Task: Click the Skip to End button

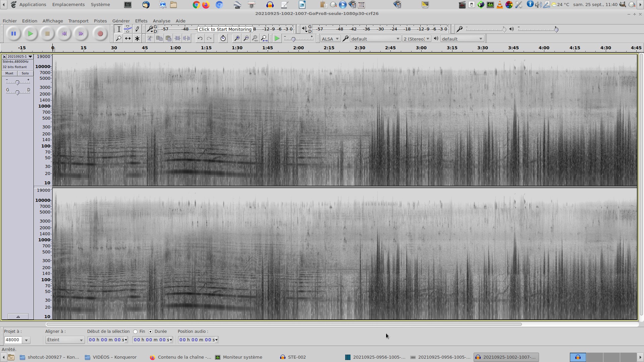Action: pos(81,34)
